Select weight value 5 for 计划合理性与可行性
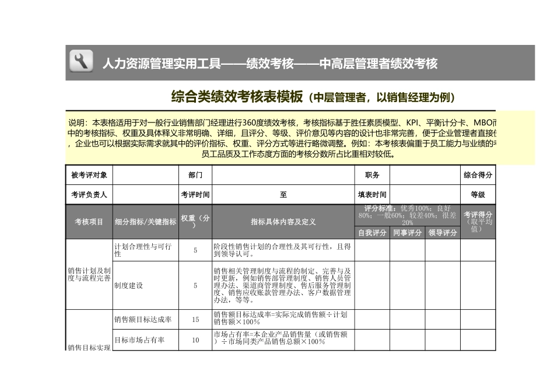Image resolution: width=554 pixels, height=392 pixels. pyautogui.click(x=195, y=250)
